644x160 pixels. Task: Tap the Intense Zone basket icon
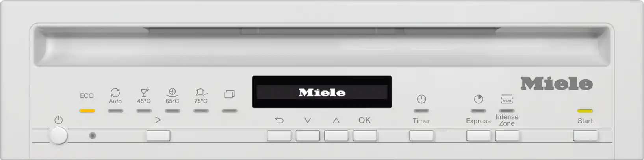tap(507, 99)
